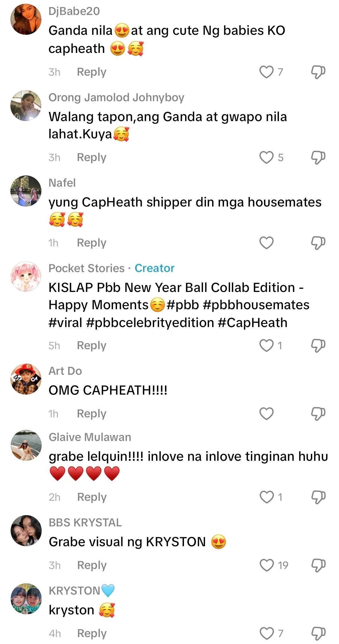The image size is (339, 644).
Task: Toggle dislike on BBS KRYSTAL's comment
Action: [x=318, y=565]
